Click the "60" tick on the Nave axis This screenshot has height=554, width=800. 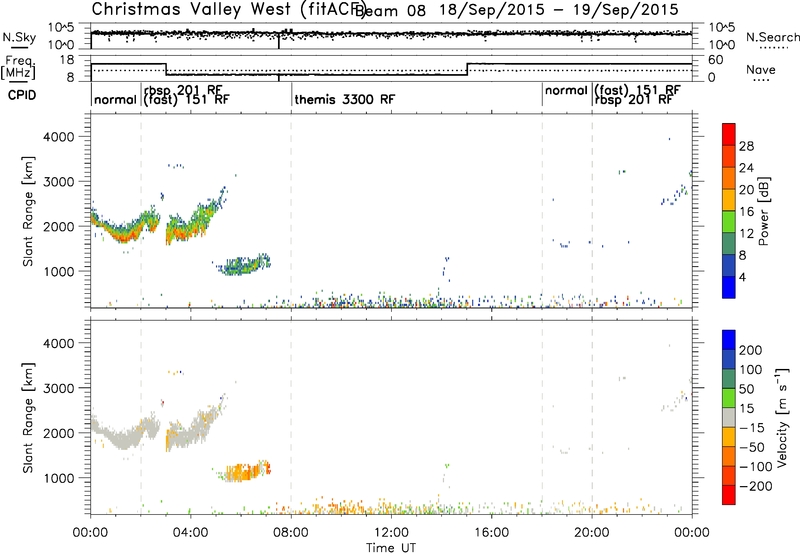coord(716,60)
